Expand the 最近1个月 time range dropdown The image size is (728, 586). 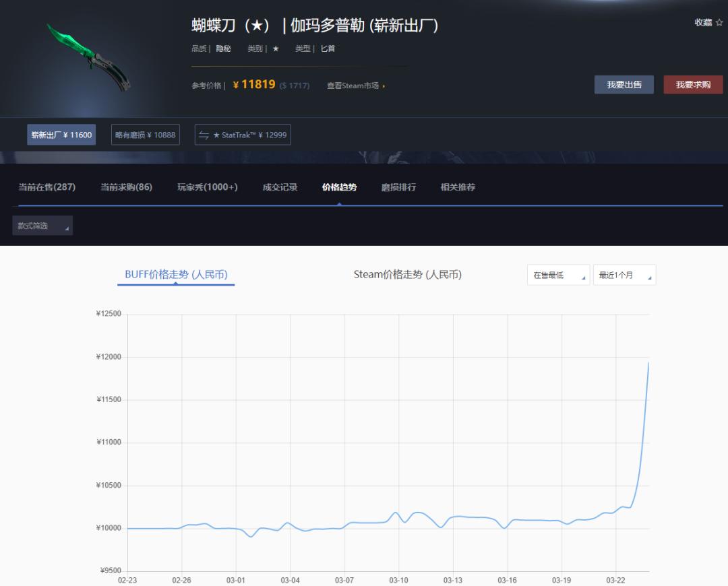tap(624, 275)
